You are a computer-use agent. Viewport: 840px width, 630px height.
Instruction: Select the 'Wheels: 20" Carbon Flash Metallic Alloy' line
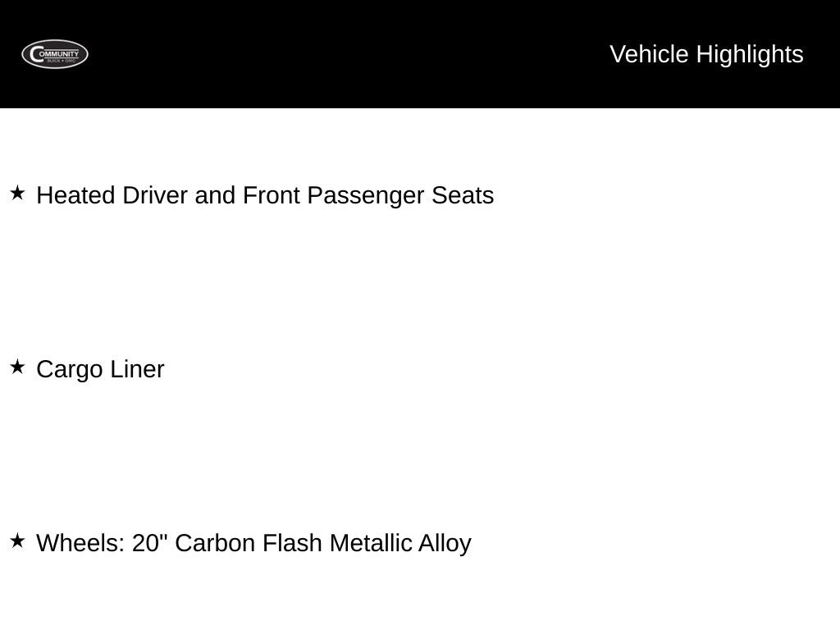254,543
